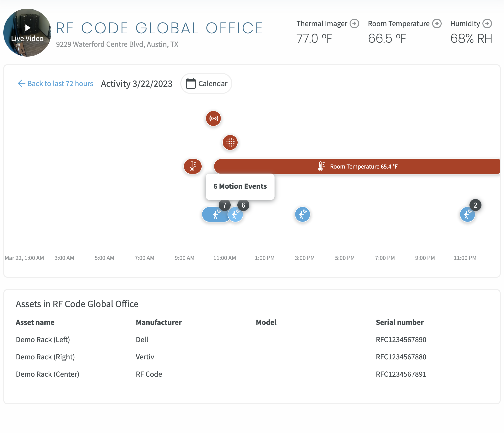Click the red dotted thermal grid event

pos(230,142)
